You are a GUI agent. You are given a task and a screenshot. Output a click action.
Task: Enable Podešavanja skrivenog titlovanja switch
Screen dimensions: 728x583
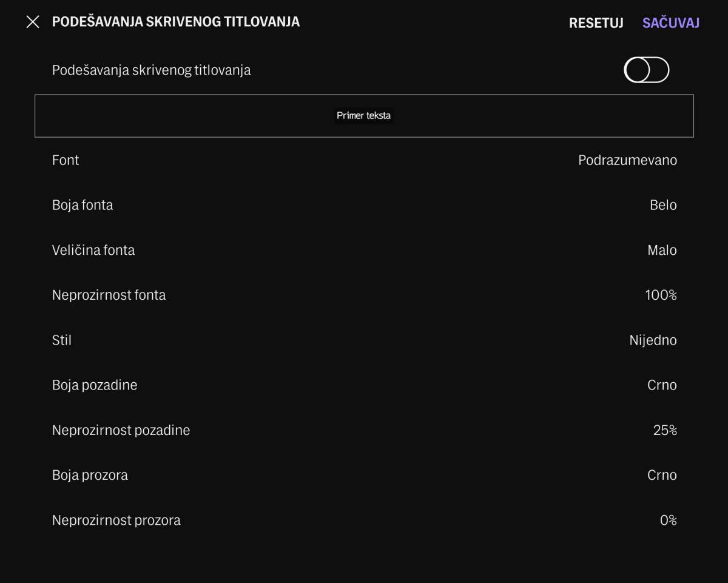pos(647,70)
